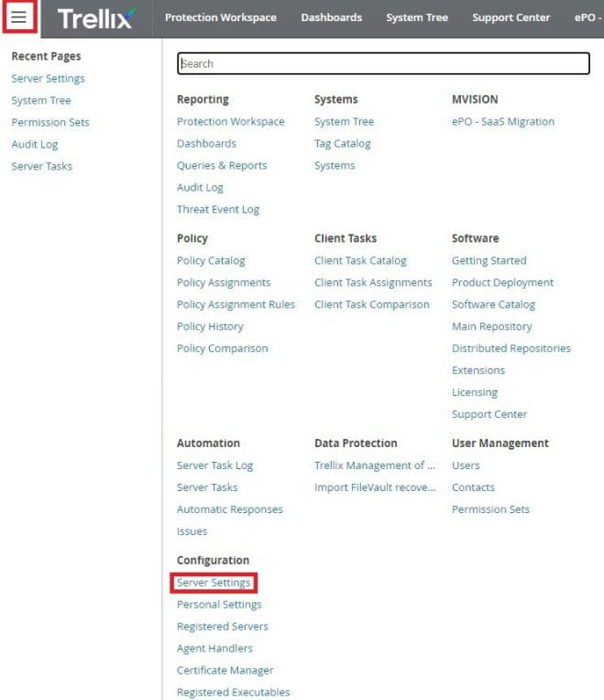
Task: Open Automatic Responses under Automation
Action: [229, 509]
